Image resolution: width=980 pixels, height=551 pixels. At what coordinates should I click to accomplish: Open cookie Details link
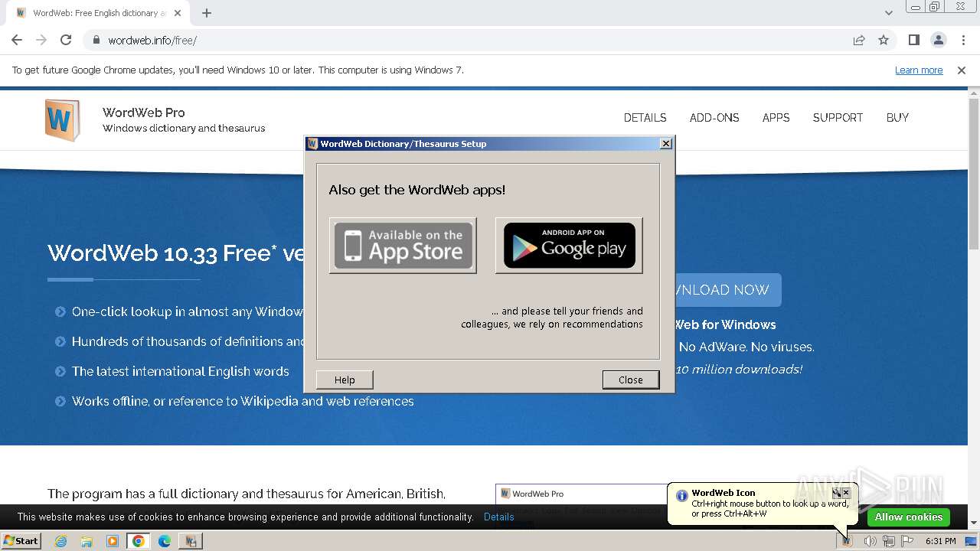pos(499,517)
